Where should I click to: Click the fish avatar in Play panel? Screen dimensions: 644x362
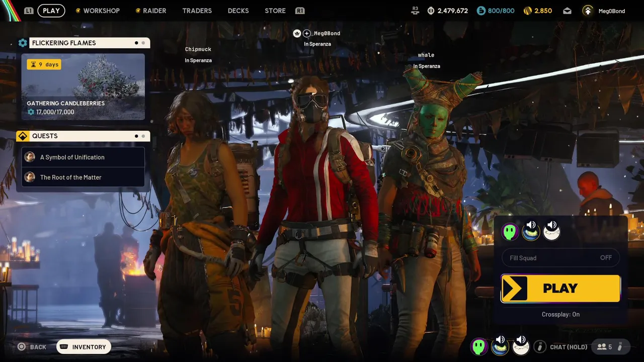552,232
